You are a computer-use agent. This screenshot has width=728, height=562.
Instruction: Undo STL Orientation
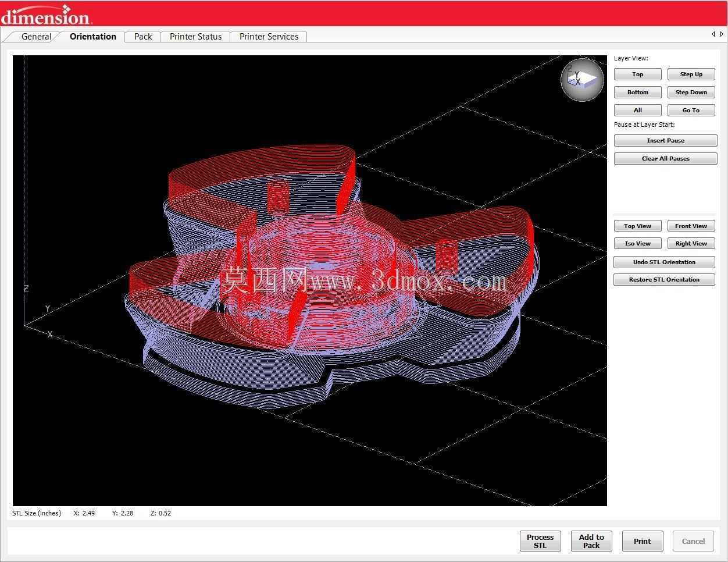pyautogui.click(x=665, y=262)
